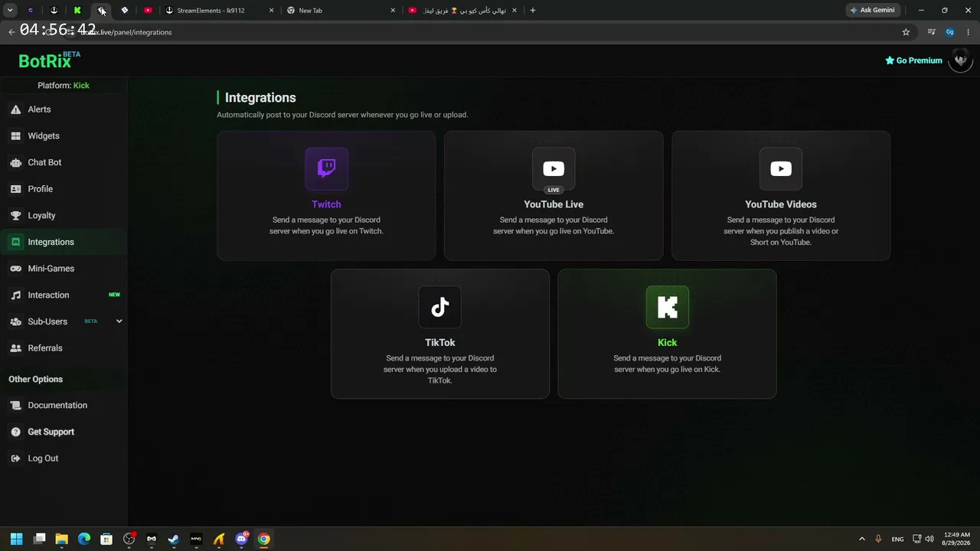Click the Chrome address bar URL

126,32
